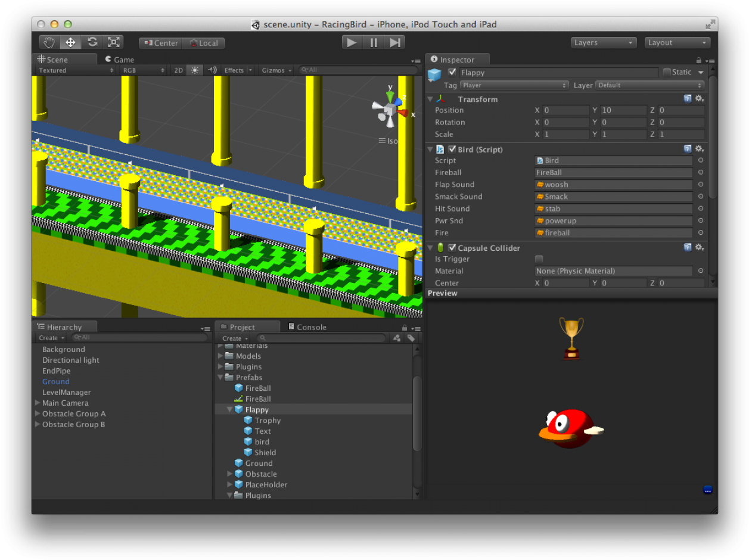Image resolution: width=749 pixels, height=560 pixels.
Task: Open the Effects dropdown
Action: pyautogui.click(x=238, y=70)
